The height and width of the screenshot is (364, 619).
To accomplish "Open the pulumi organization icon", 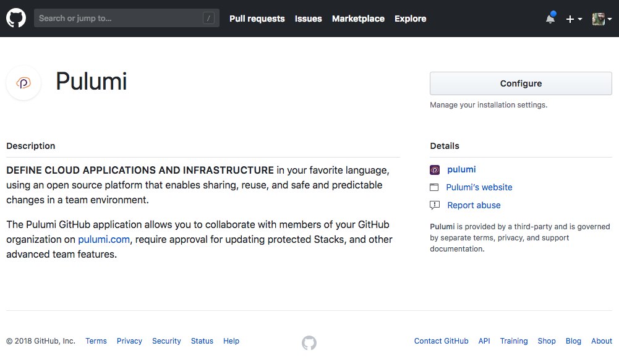I will pos(435,169).
